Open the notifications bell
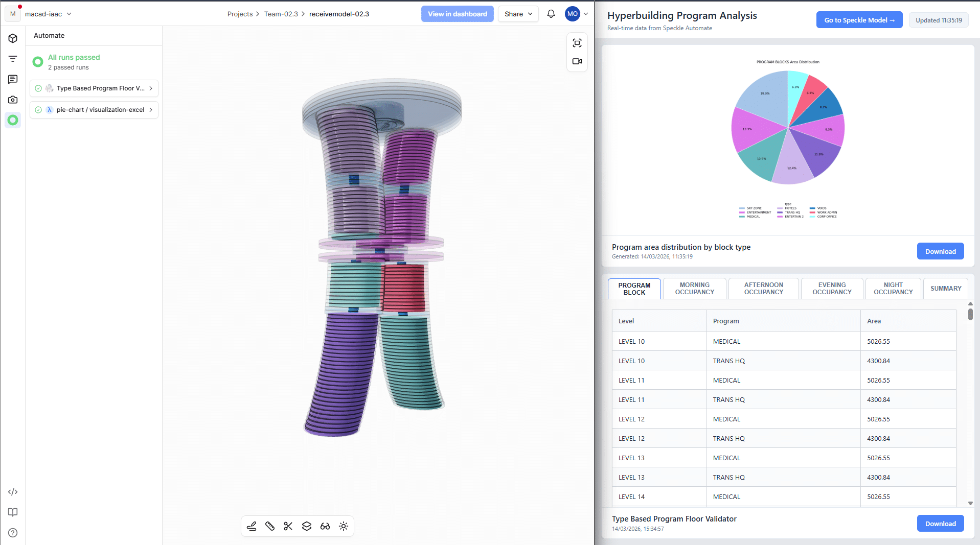This screenshot has width=980, height=545. [551, 14]
